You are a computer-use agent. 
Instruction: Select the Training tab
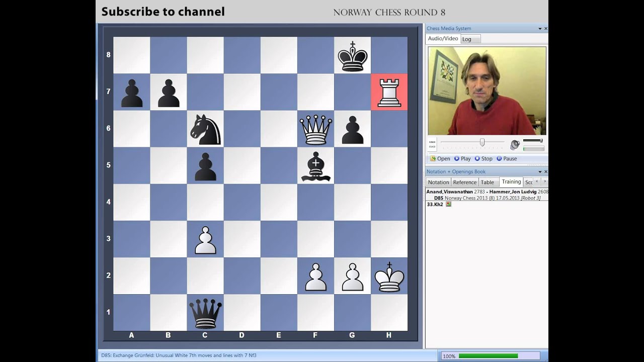coord(511,182)
